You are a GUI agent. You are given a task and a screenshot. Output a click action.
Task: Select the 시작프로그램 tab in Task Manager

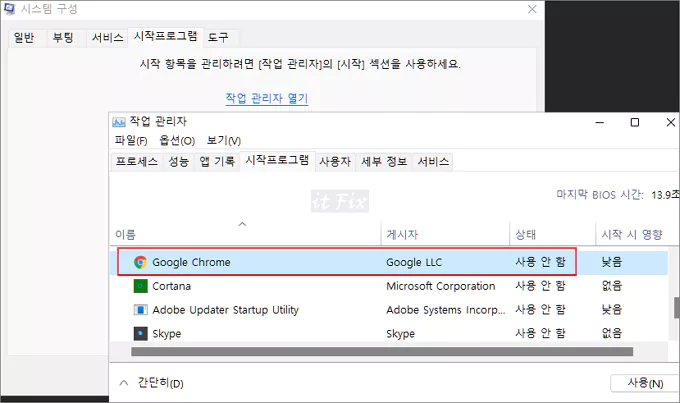[278, 161]
